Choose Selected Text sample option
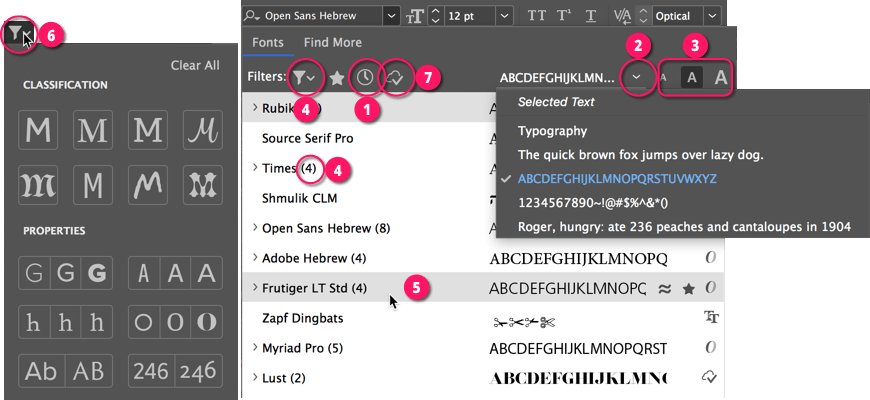 (x=556, y=102)
